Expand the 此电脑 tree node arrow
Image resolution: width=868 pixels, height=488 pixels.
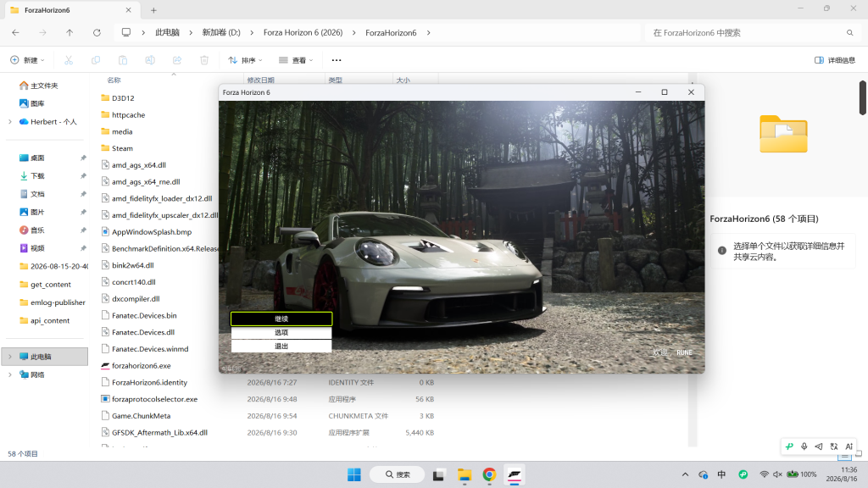(x=10, y=357)
